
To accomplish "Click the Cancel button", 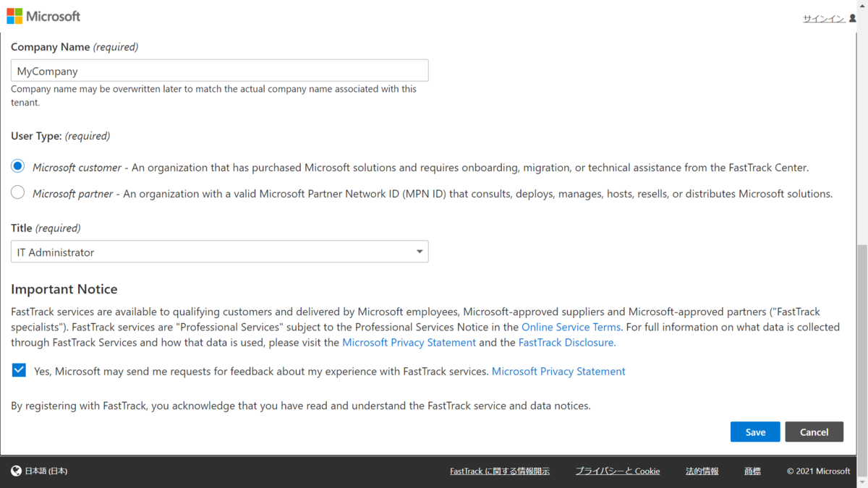I will pos(814,432).
